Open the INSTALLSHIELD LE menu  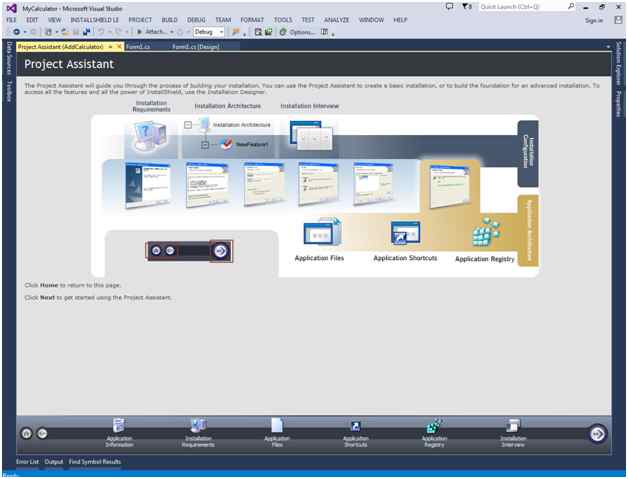pyautogui.click(x=95, y=20)
